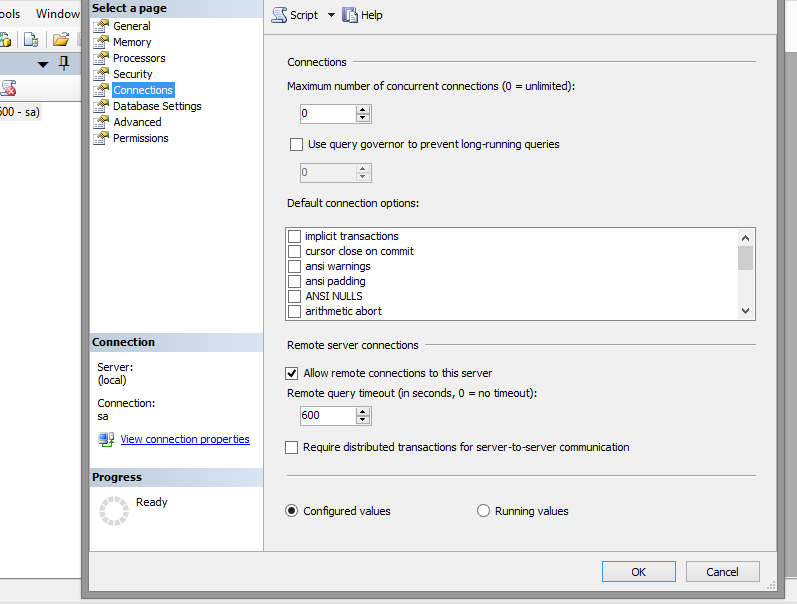Select the Memory page icon
The height and width of the screenshot is (604, 797).
100,42
